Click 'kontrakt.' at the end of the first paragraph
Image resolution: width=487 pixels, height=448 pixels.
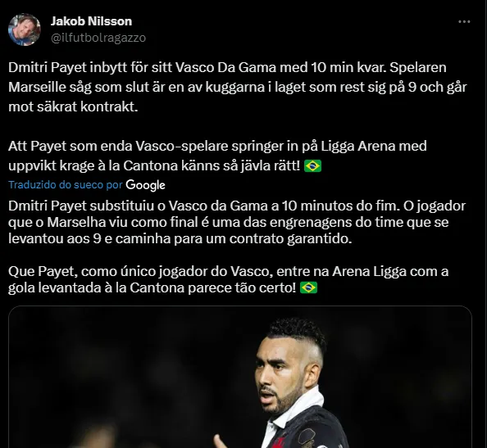click(109, 106)
